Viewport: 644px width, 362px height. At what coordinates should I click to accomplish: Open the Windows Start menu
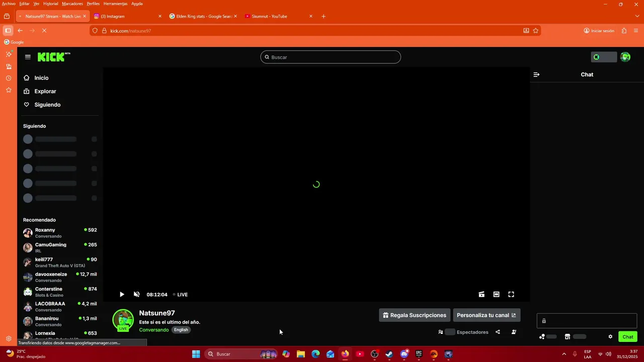coord(196,354)
